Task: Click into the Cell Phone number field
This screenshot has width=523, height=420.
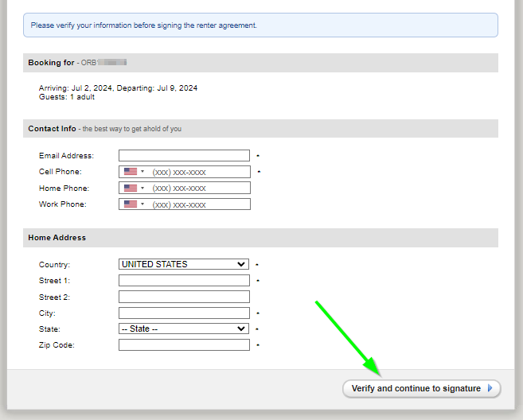Action: click(x=199, y=172)
